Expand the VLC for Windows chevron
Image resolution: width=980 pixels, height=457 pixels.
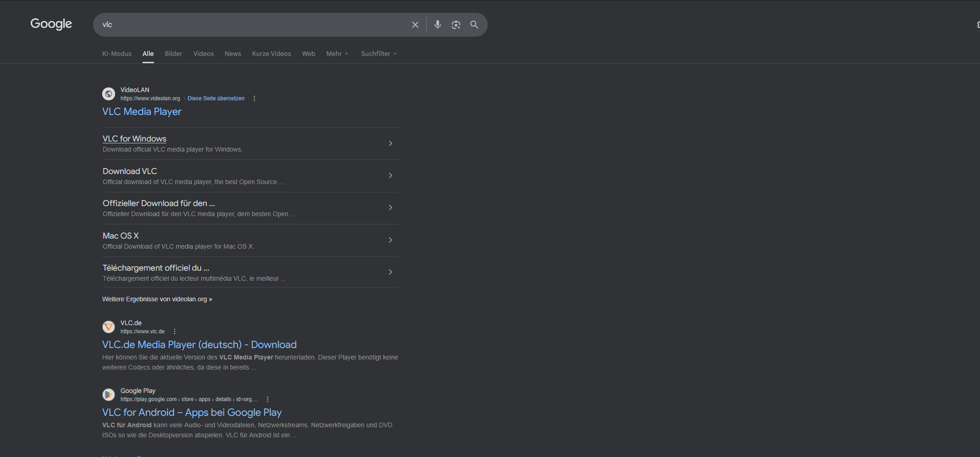(391, 143)
